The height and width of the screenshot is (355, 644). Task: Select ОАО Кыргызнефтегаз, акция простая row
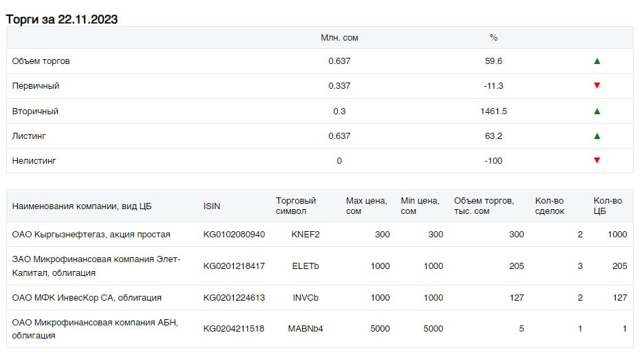click(319, 235)
